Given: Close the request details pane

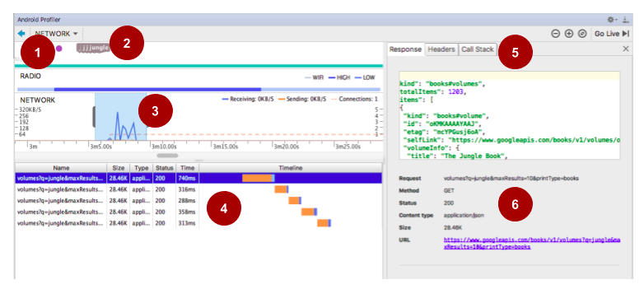Looking at the screenshot, I should click(x=626, y=49).
